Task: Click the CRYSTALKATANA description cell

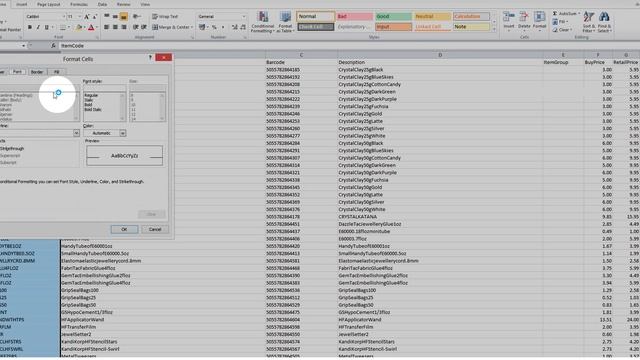Action: coord(440,217)
